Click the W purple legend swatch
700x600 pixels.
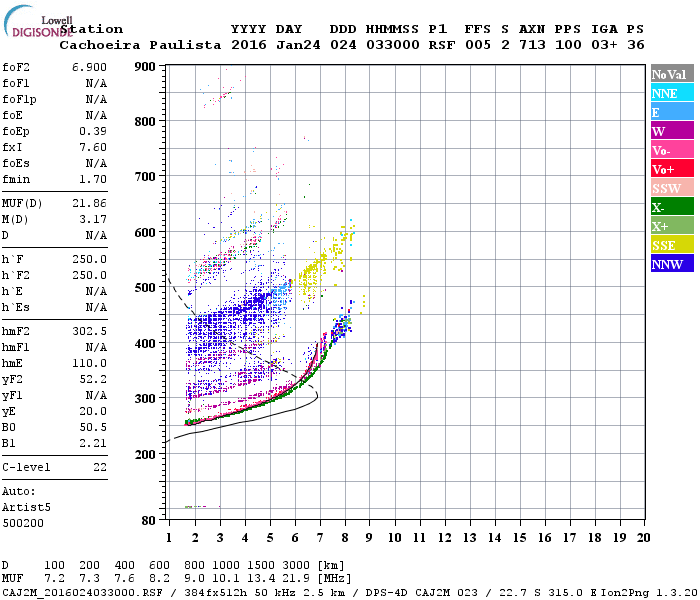(x=672, y=131)
